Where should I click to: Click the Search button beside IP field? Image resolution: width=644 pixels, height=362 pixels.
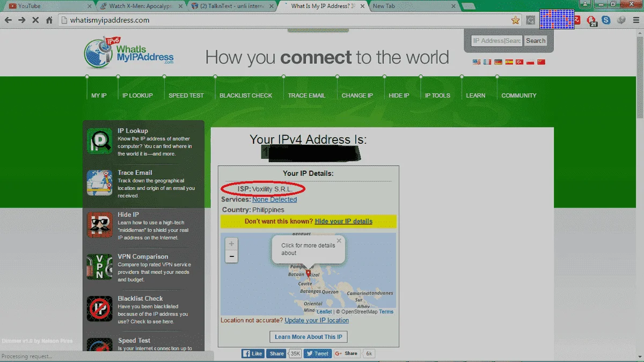pyautogui.click(x=535, y=41)
